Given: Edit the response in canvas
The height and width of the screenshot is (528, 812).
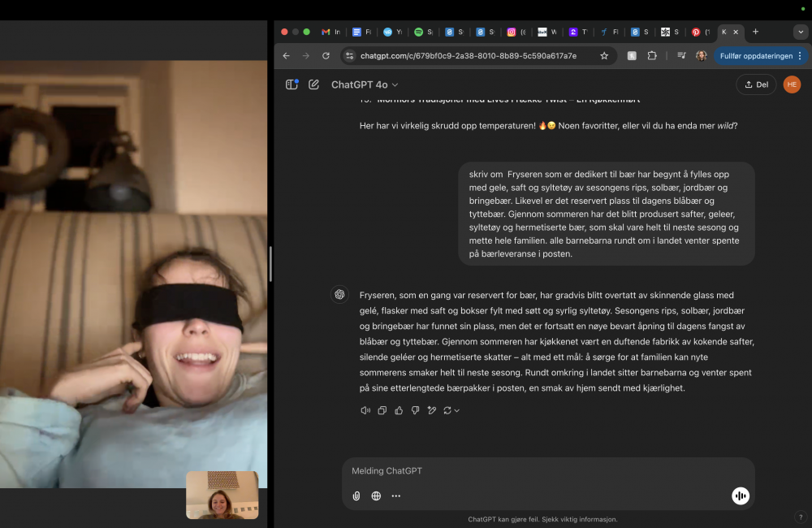Looking at the screenshot, I should [432, 410].
